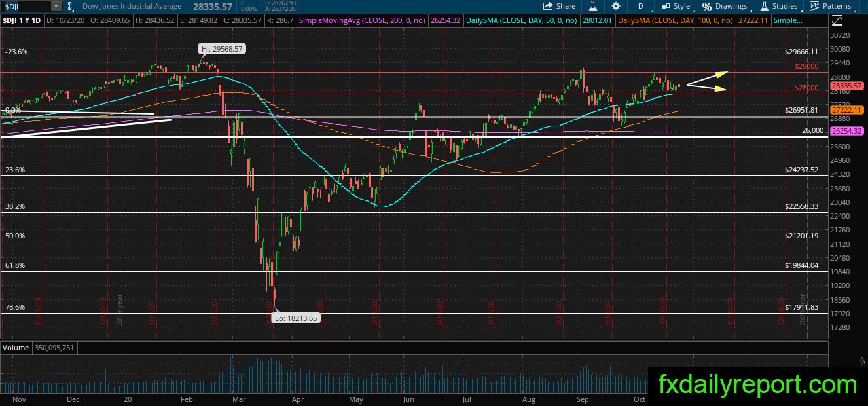Image resolution: width=868 pixels, height=406 pixels.
Task: Click the $22558.33 Fibonacci price label
Action: tap(802, 206)
